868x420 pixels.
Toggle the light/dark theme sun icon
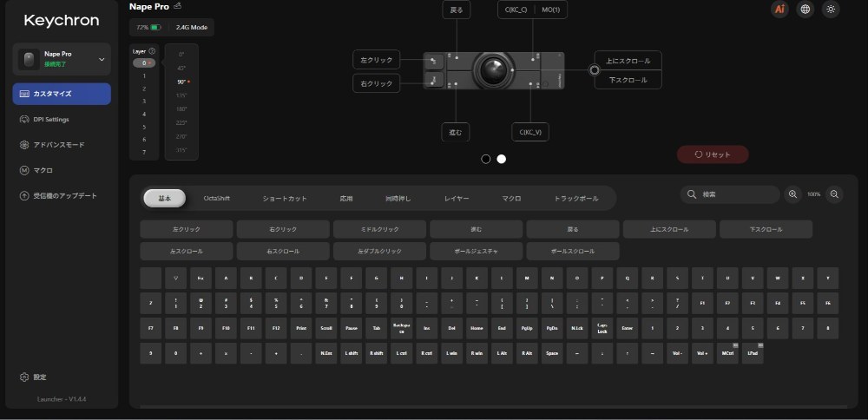831,9
